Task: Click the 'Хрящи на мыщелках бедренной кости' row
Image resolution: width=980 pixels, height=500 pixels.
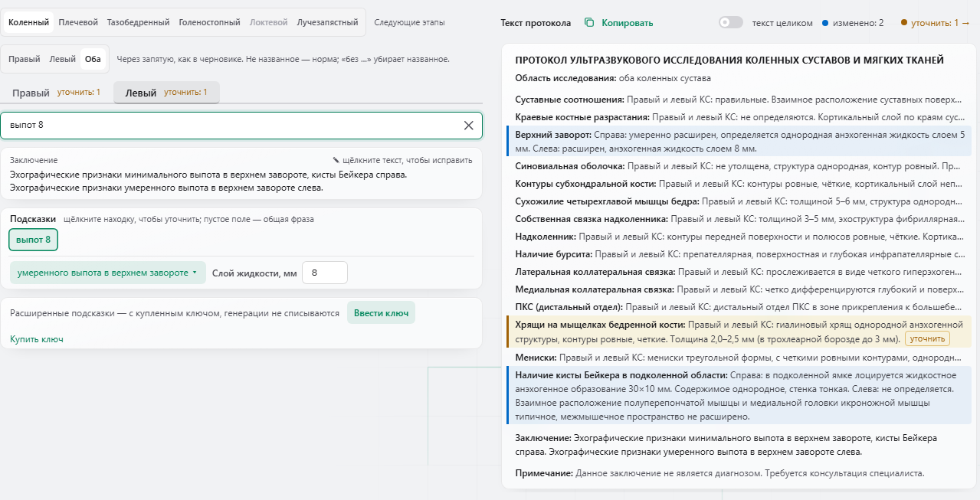Action: coord(739,332)
